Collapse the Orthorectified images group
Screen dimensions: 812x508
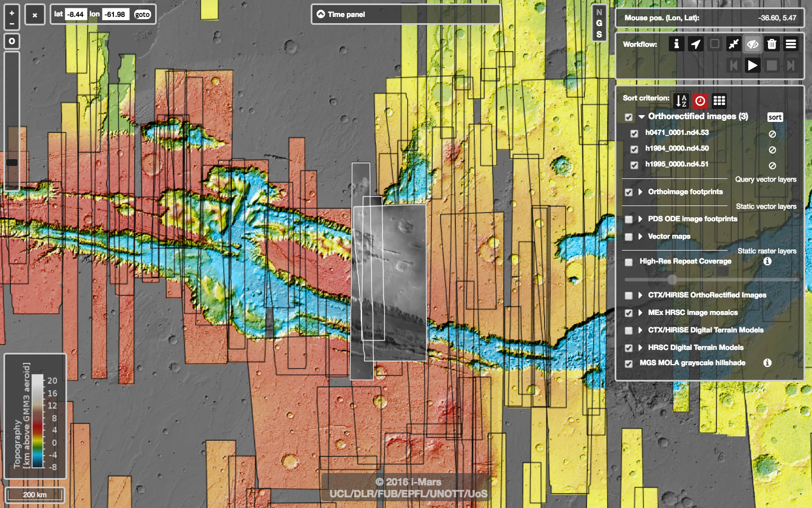(641, 117)
